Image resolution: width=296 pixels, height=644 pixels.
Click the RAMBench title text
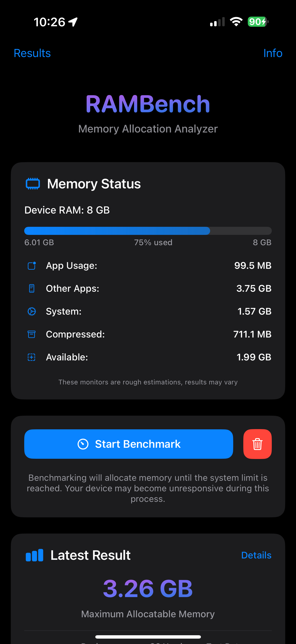(148, 103)
